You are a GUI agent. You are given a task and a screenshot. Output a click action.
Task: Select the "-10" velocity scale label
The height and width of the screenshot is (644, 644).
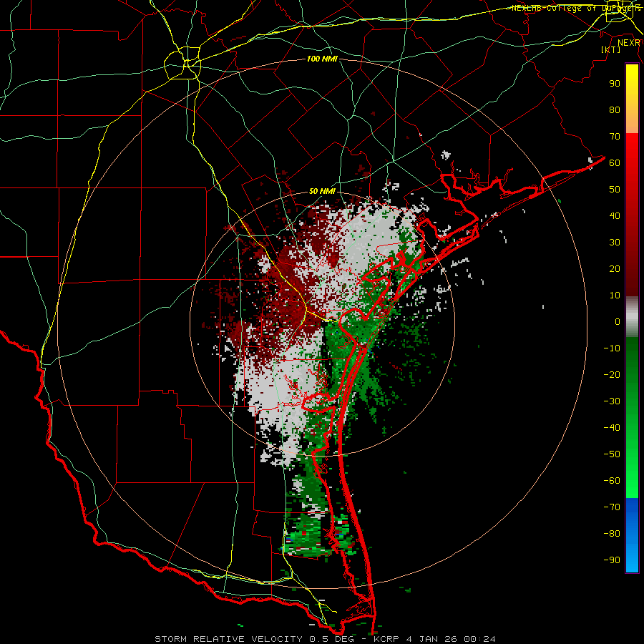[x=612, y=348]
